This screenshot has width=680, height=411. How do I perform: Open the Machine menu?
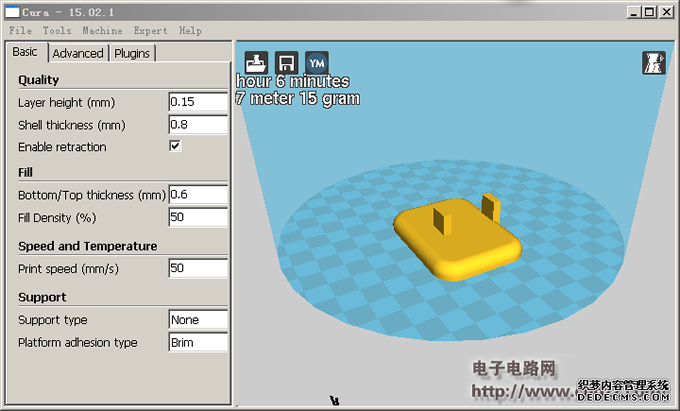pyautogui.click(x=102, y=30)
